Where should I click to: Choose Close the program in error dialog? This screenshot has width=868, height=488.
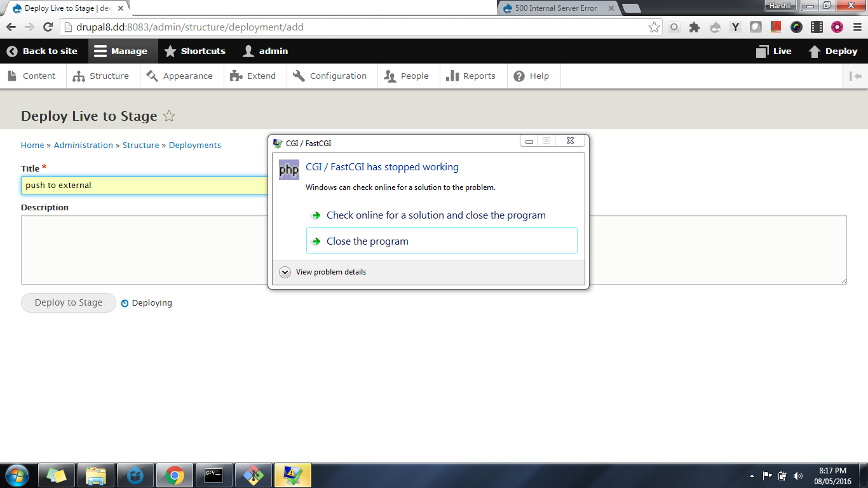tap(442, 241)
